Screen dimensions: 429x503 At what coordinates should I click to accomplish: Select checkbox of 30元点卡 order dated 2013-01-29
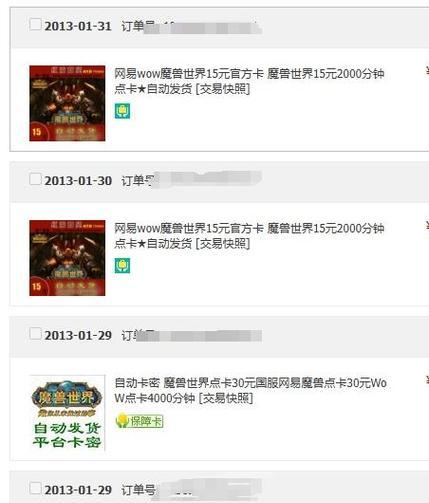tap(35, 334)
